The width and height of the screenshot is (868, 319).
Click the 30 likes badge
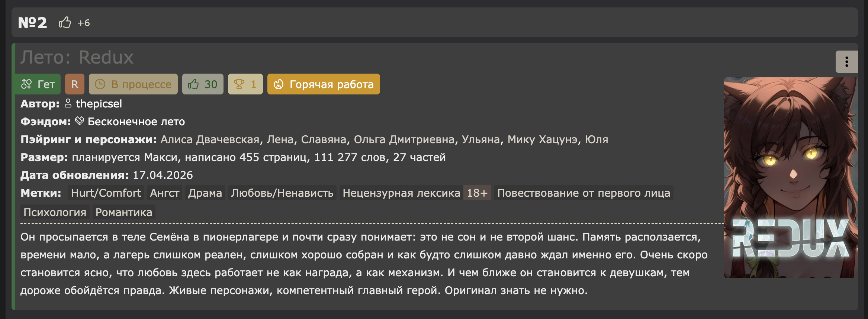point(203,84)
